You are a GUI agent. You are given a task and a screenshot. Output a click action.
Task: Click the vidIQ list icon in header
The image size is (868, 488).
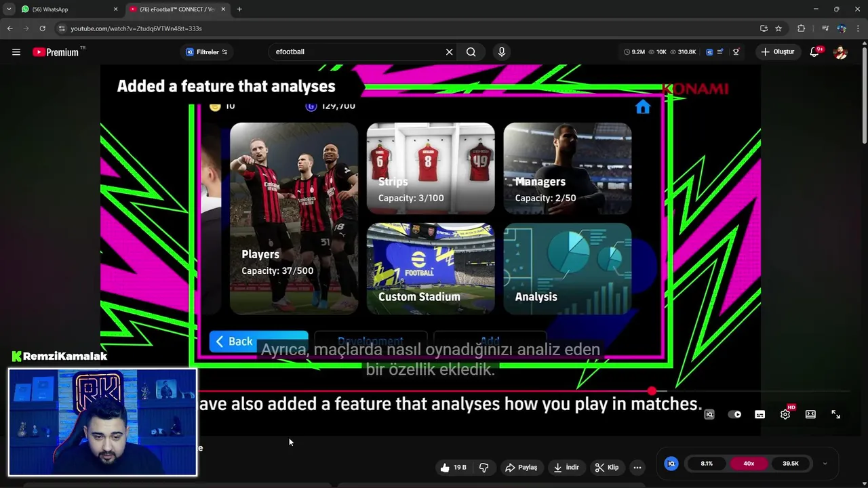[720, 52]
